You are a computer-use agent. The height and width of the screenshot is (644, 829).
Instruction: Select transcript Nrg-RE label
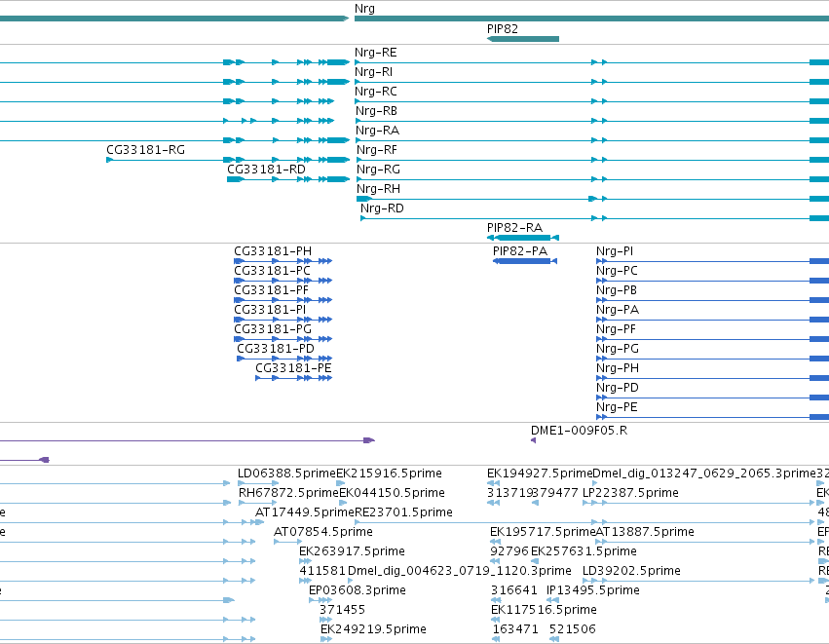click(x=375, y=53)
